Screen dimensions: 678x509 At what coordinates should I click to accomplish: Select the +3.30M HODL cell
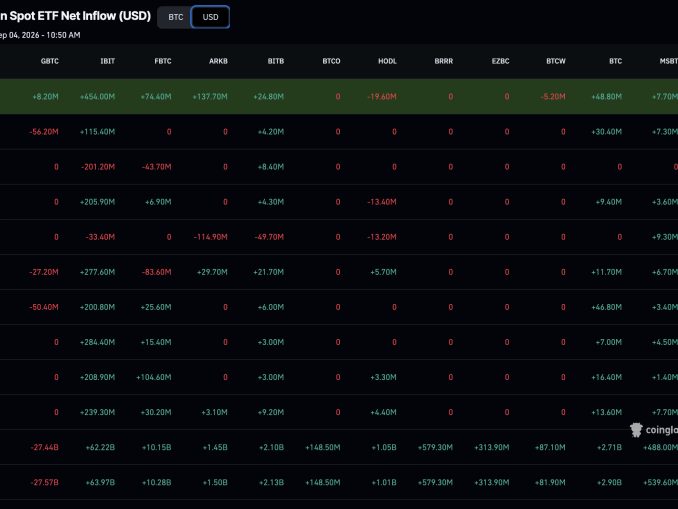click(x=384, y=377)
